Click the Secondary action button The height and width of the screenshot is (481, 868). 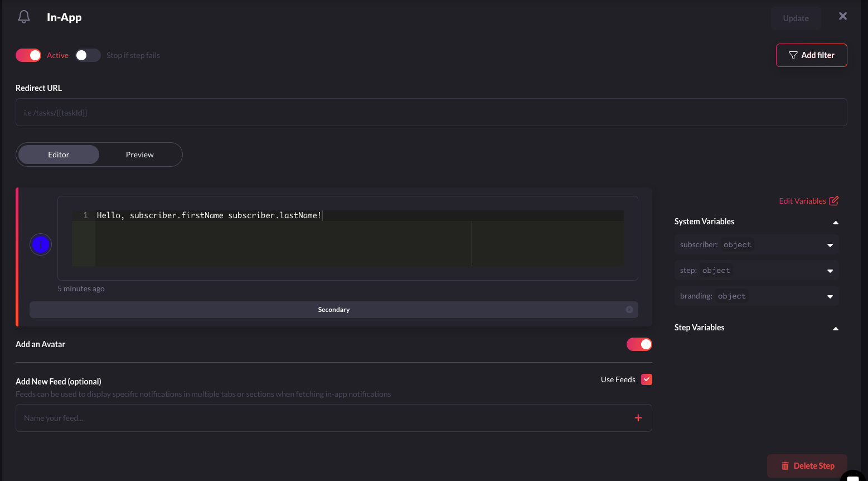[x=334, y=310]
